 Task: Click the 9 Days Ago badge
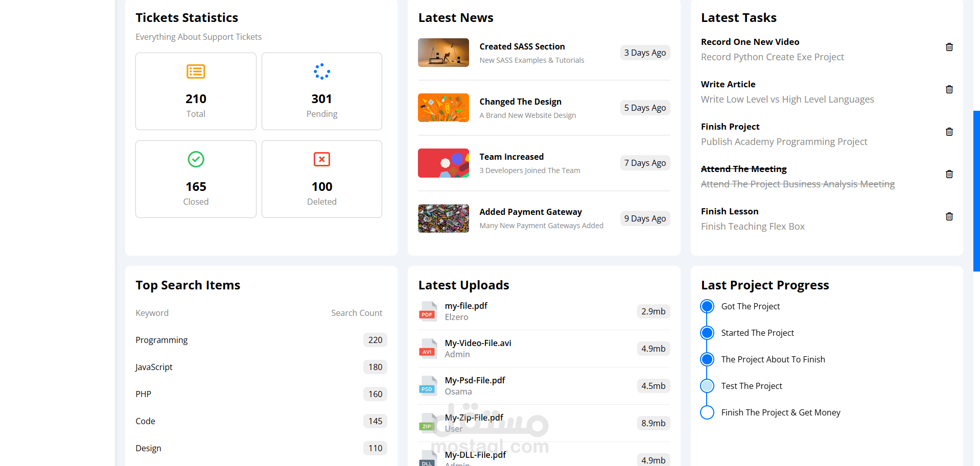click(x=645, y=218)
